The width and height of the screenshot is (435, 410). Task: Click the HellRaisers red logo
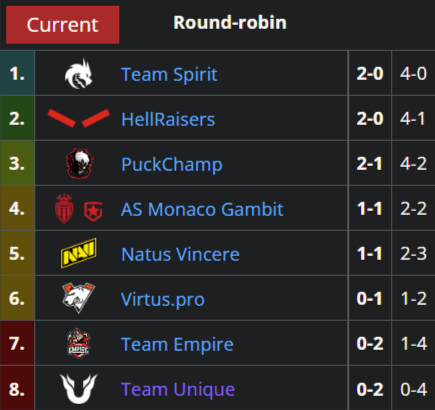pyautogui.click(x=78, y=118)
